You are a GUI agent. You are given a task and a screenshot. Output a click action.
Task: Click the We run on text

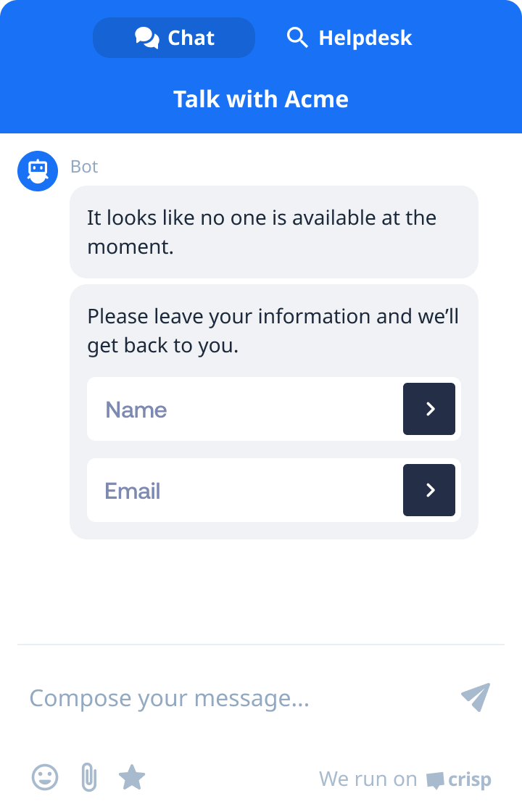click(x=368, y=778)
